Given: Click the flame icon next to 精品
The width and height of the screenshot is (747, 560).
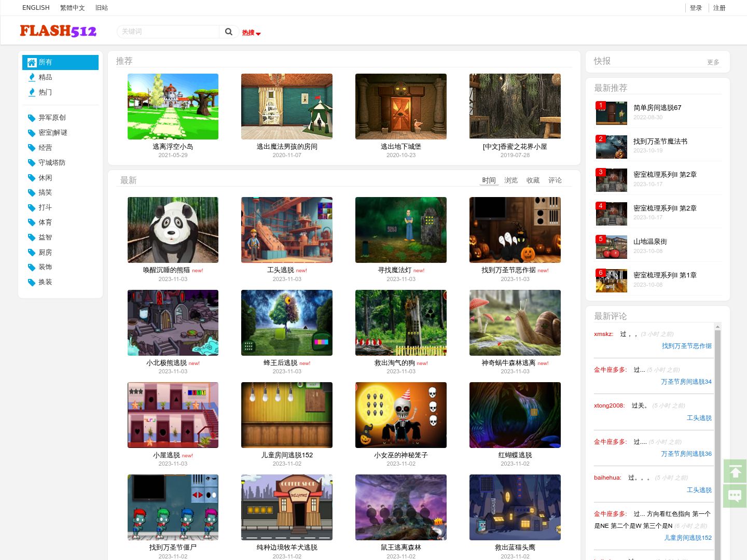Looking at the screenshot, I should [32, 77].
